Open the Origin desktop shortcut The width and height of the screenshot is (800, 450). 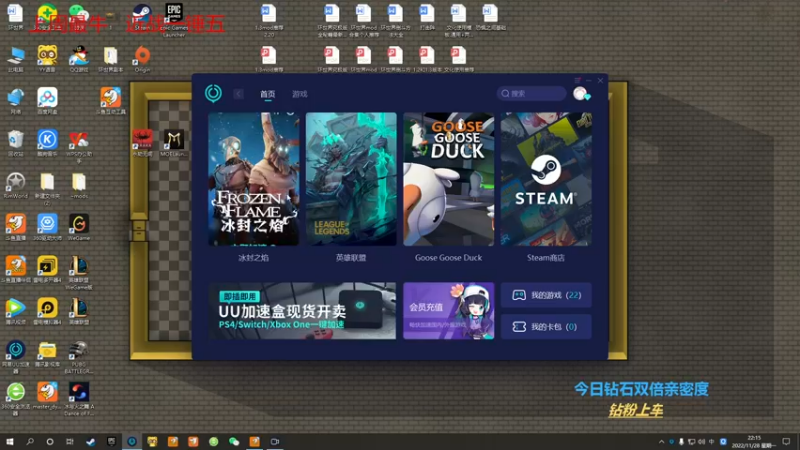(x=142, y=59)
